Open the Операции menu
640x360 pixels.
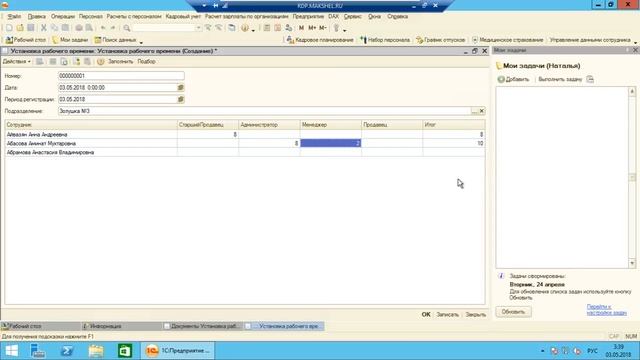tap(63, 16)
